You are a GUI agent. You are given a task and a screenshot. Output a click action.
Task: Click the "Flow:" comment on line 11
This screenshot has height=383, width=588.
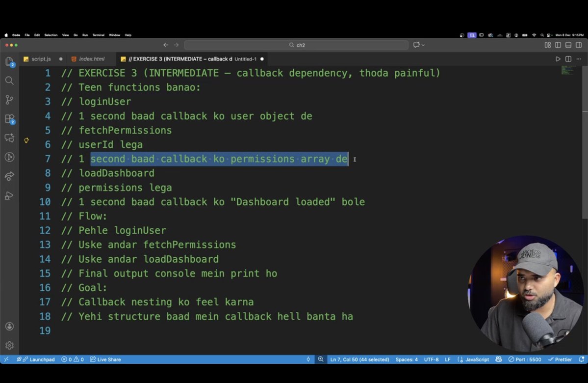[x=93, y=216]
